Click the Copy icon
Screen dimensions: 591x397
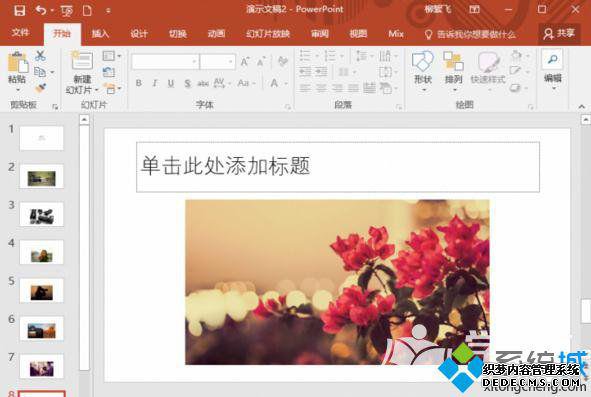(40, 72)
